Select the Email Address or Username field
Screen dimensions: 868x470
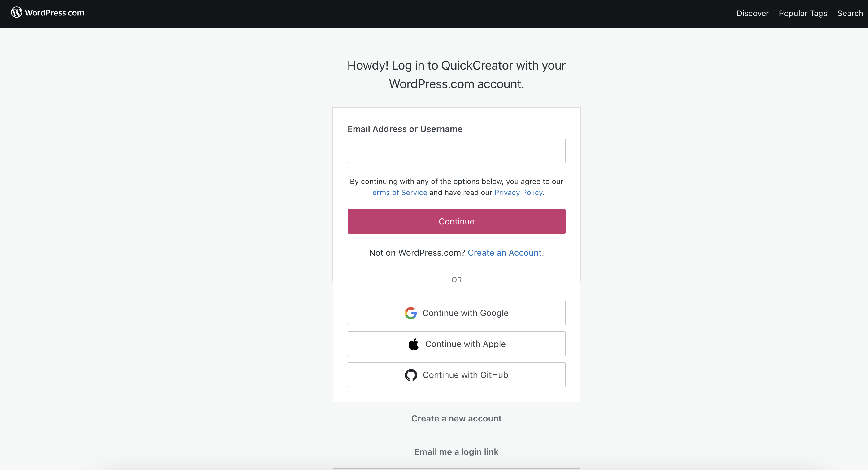[457, 151]
